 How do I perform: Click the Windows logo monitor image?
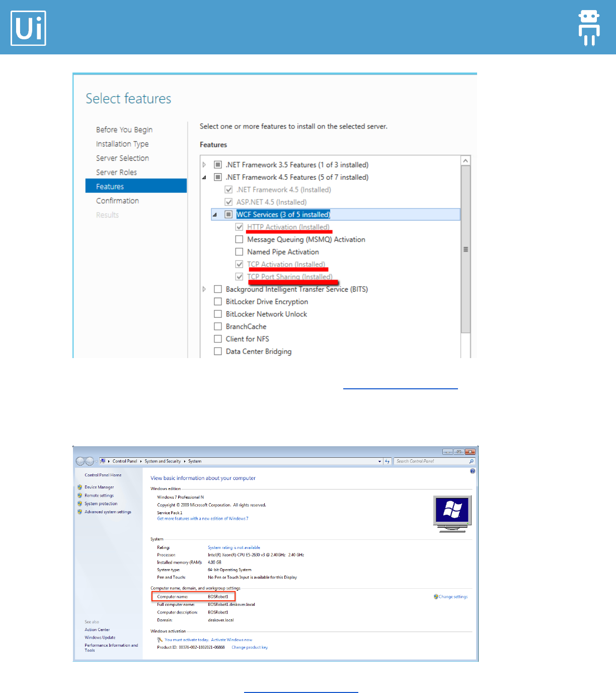(x=452, y=514)
